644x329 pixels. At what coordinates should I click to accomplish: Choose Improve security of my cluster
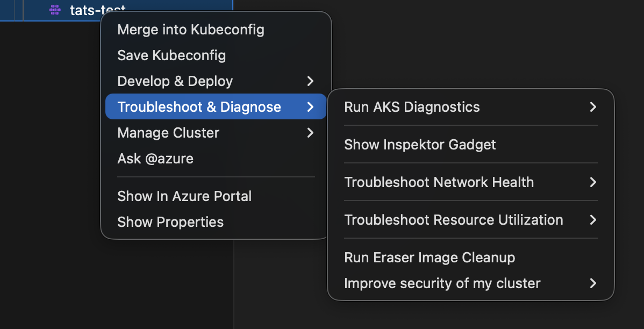pyautogui.click(x=442, y=283)
